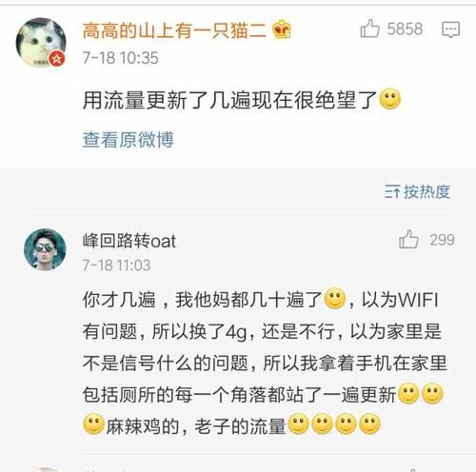Tap the reply text starting 你才几遍

(265, 363)
